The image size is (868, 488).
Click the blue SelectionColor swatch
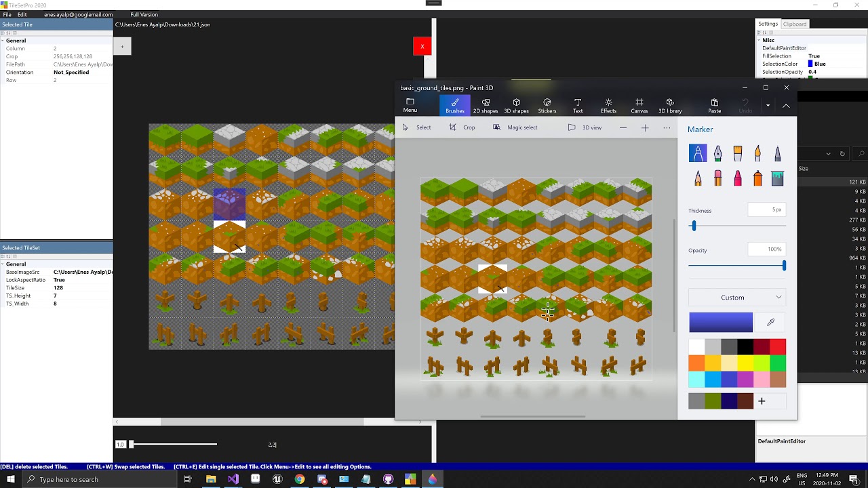tap(810, 64)
